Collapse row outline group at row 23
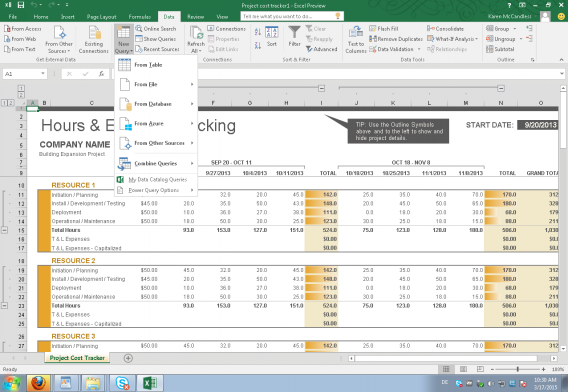This screenshot has height=392, width=568. point(4,306)
